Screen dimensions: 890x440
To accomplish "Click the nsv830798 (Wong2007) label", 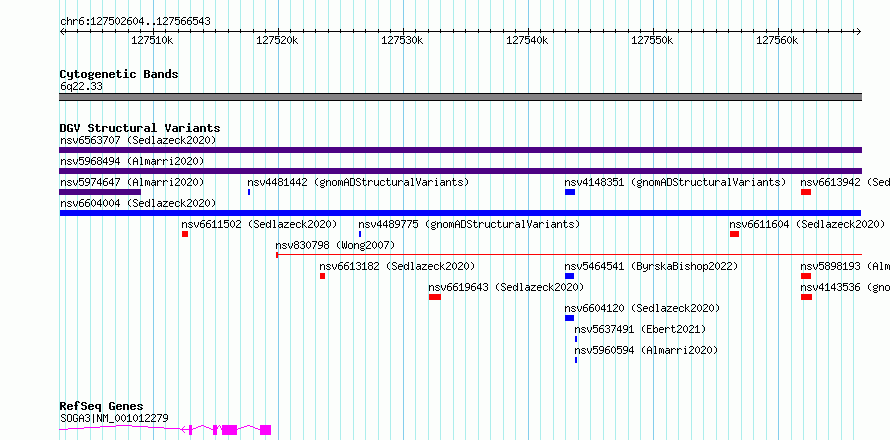I will [x=335, y=245].
